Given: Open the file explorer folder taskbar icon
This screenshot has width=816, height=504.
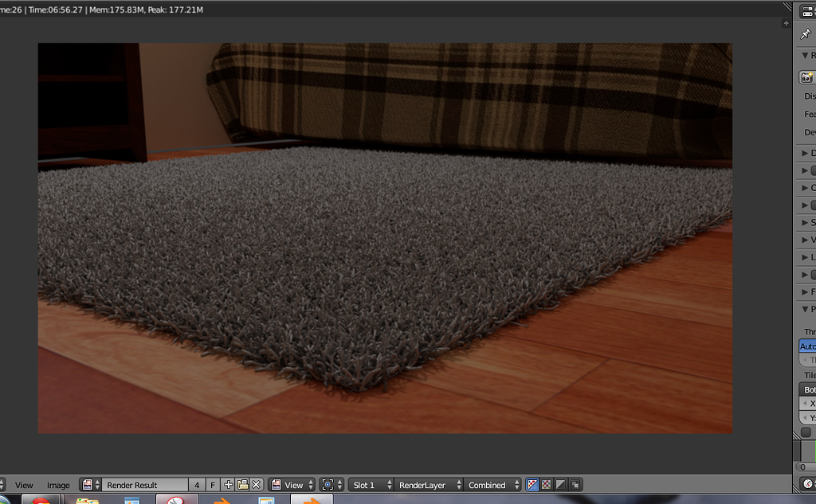Looking at the screenshot, I should [88, 500].
